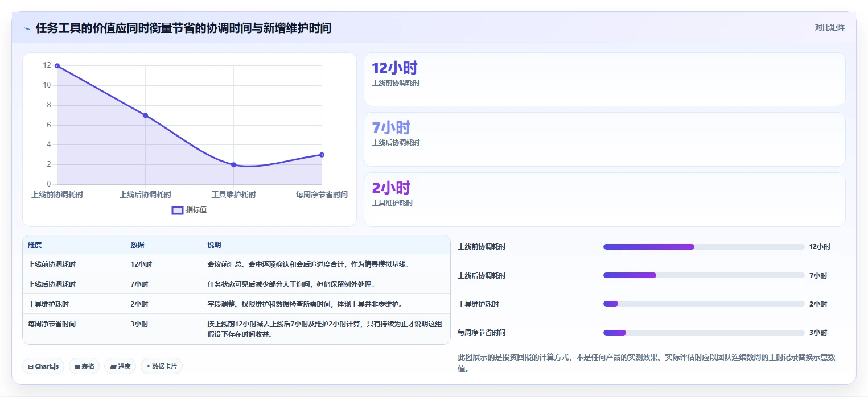868x397 pixels.
Task: Click the chart point for 工具维护耗时
Action: (233, 165)
